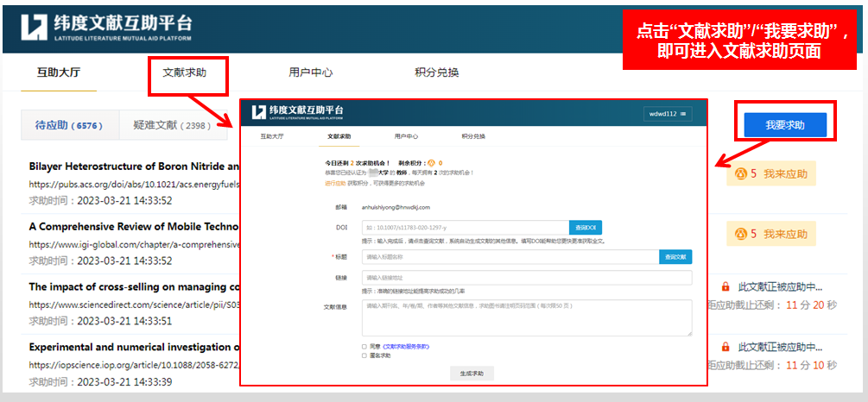
Task: Click the coin icon in Bilayer Heterostructure row
Action: [740, 174]
